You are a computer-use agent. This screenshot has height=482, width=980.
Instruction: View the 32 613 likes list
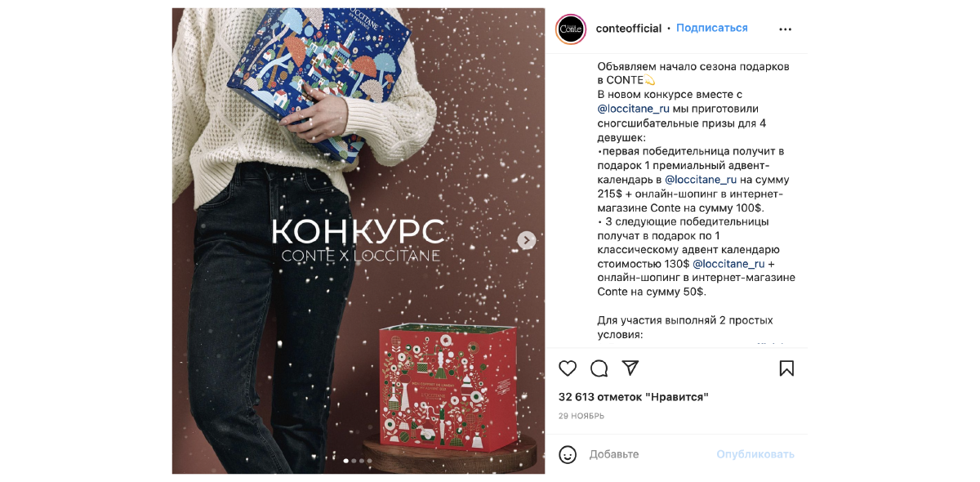634,397
